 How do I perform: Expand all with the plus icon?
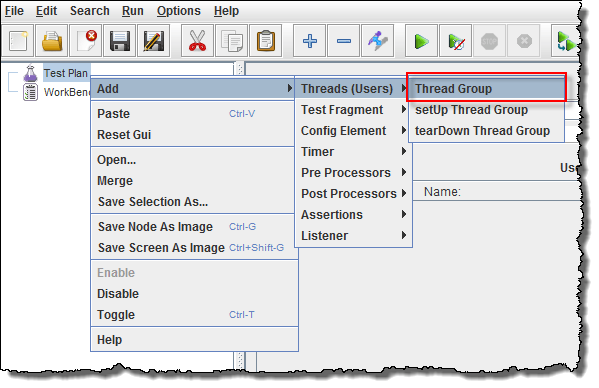click(x=309, y=41)
